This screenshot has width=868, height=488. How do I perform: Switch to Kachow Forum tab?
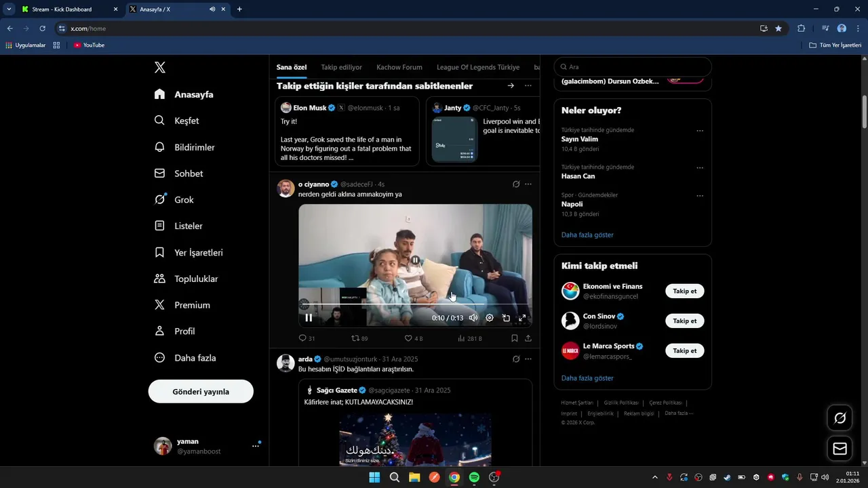point(399,67)
